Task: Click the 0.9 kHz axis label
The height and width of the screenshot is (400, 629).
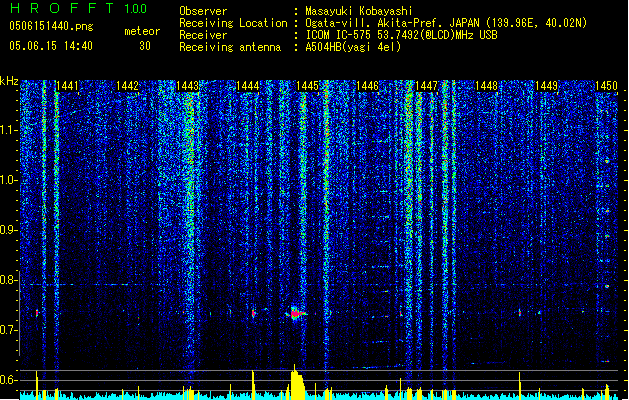Action: click(x=8, y=230)
